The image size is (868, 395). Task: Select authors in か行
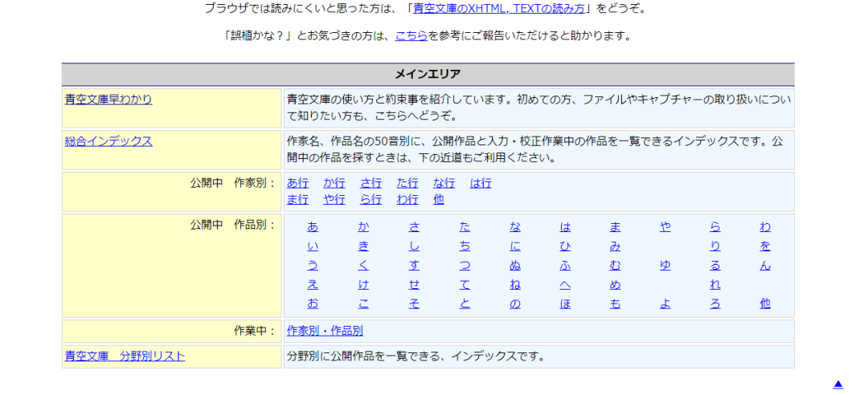click(x=334, y=183)
